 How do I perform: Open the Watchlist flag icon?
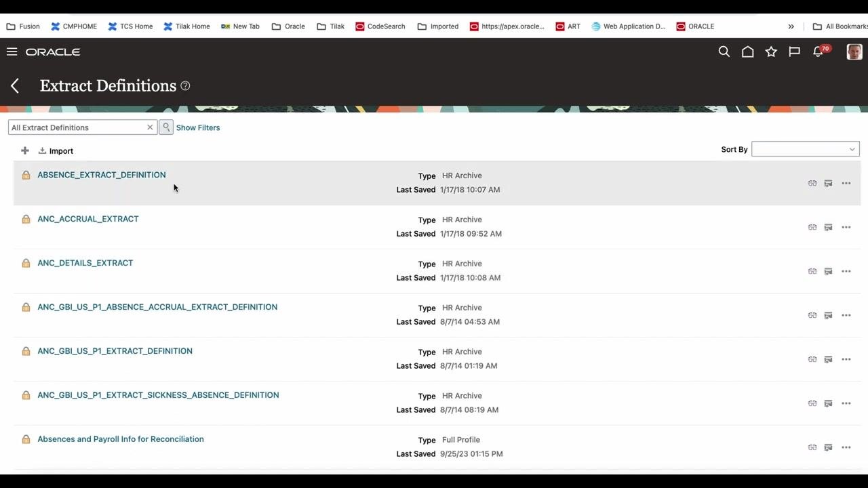coord(794,52)
